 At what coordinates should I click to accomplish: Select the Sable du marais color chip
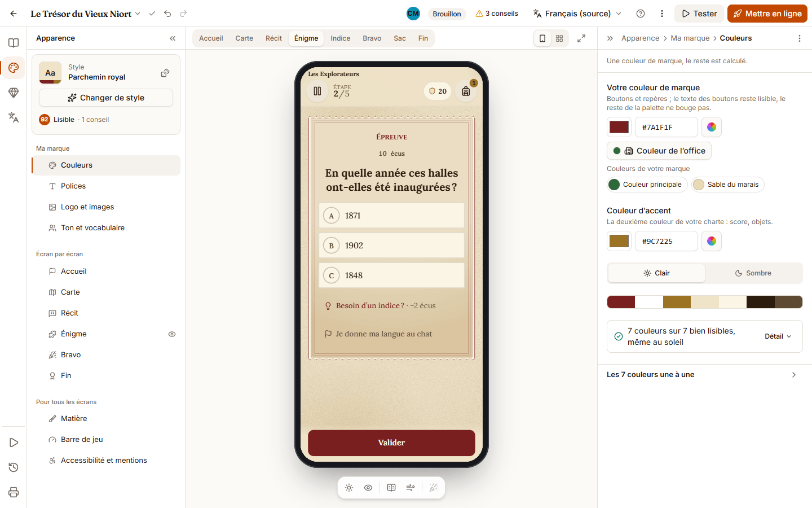click(728, 185)
